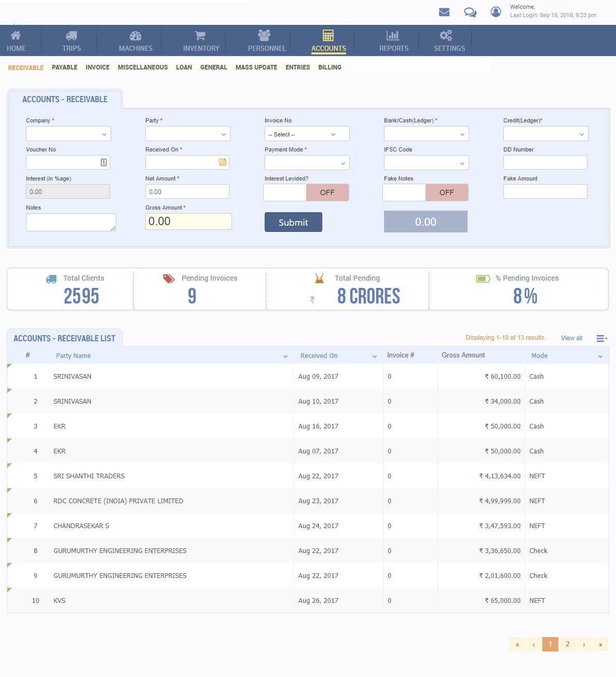Click the Reports bar chart icon
The width and height of the screenshot is (616, 677).
393,34
